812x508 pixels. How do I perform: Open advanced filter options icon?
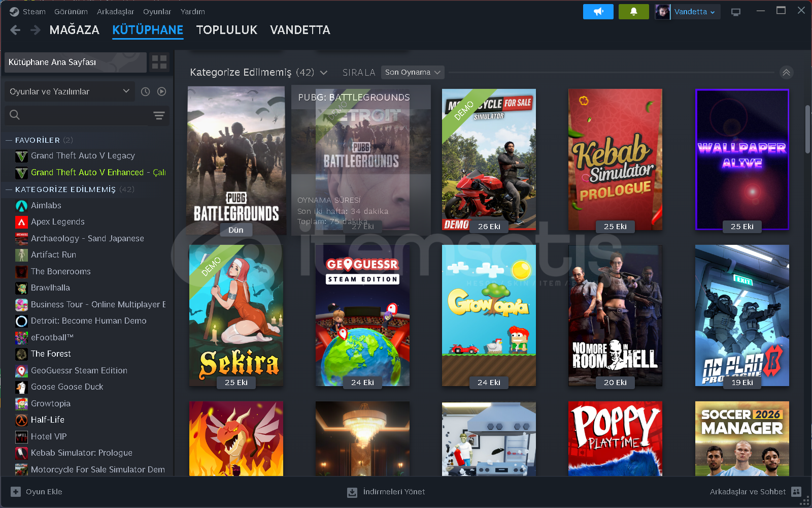click(159, 115)
